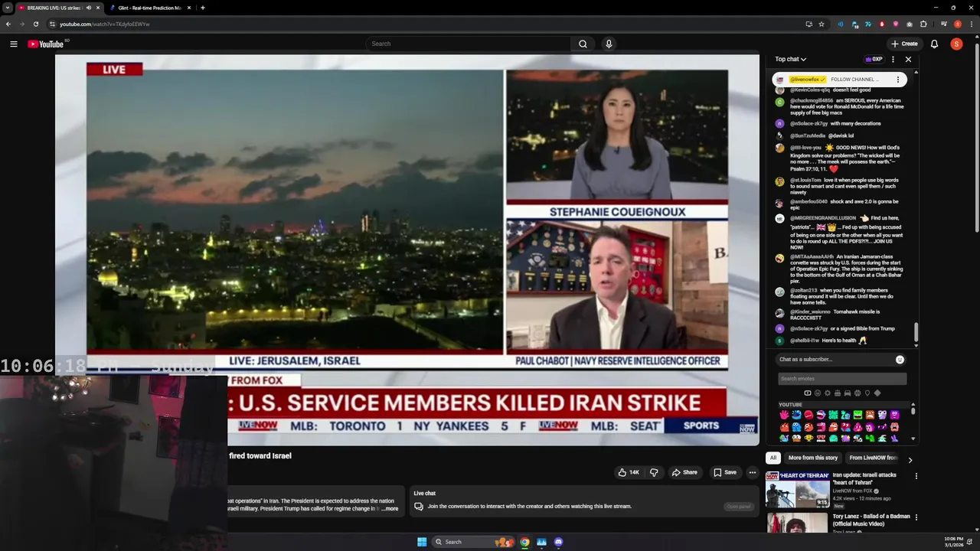
Task: Open the Windows Start menu
Action: (x=422, y=542)
